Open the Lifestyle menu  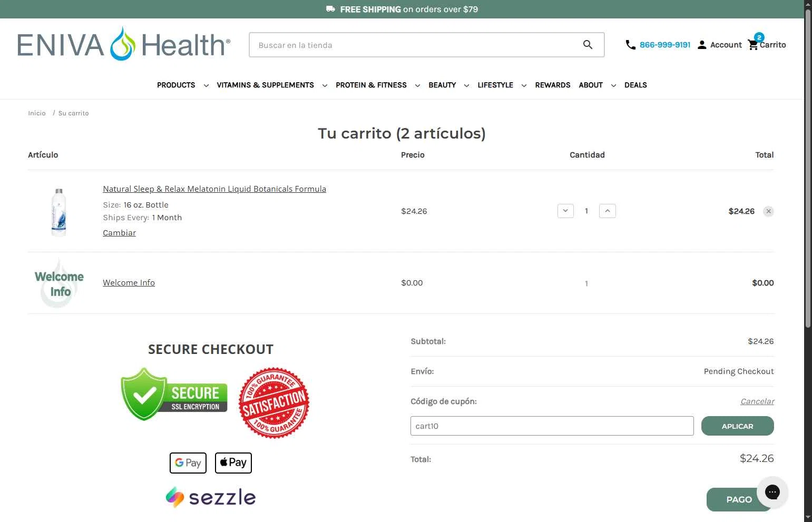[495, 85]
